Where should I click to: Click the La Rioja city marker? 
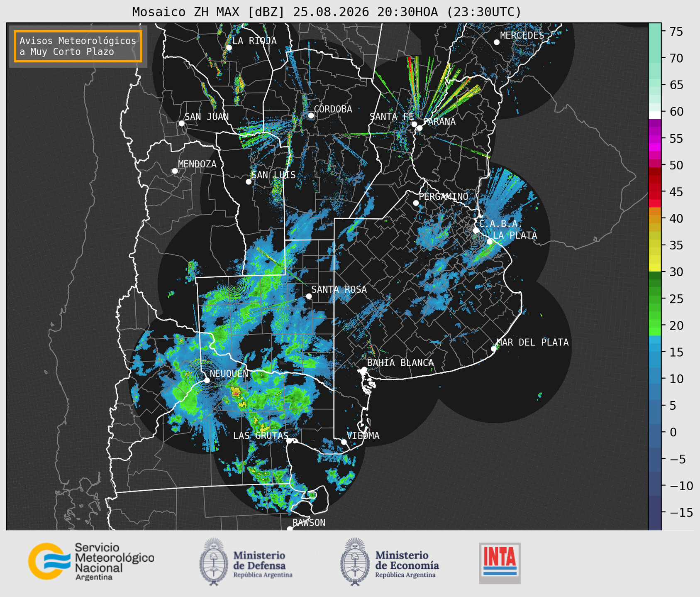point(229,48)
